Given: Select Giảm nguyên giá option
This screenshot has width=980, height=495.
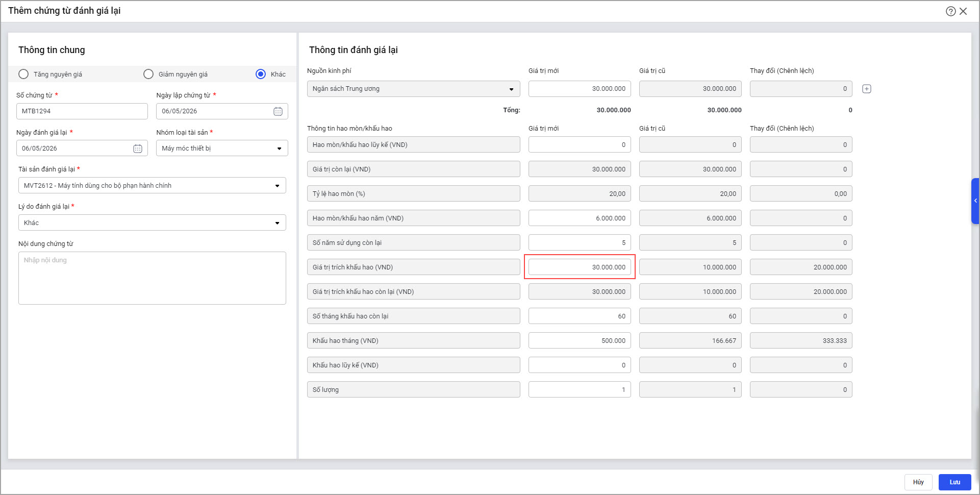Looking at the screenshot, I should tap(148, 74).
